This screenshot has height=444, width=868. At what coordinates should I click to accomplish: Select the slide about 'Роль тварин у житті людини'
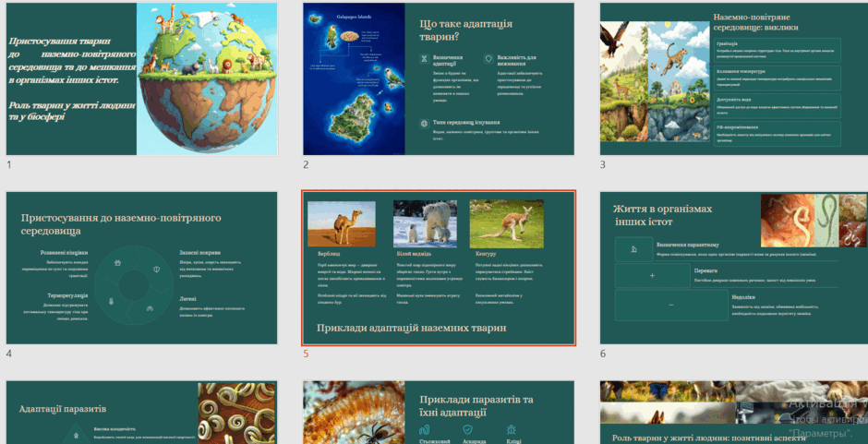coord(734,413)
